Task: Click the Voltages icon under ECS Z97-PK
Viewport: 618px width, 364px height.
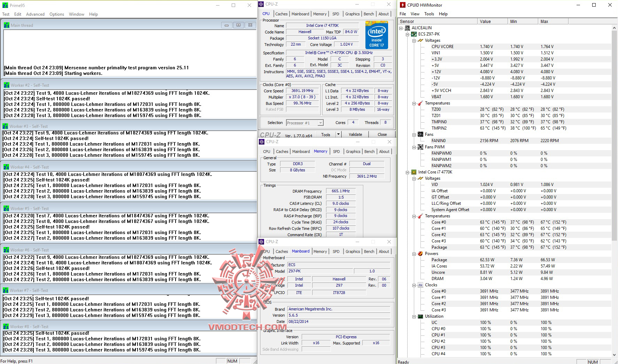Action: coord(420,40)
